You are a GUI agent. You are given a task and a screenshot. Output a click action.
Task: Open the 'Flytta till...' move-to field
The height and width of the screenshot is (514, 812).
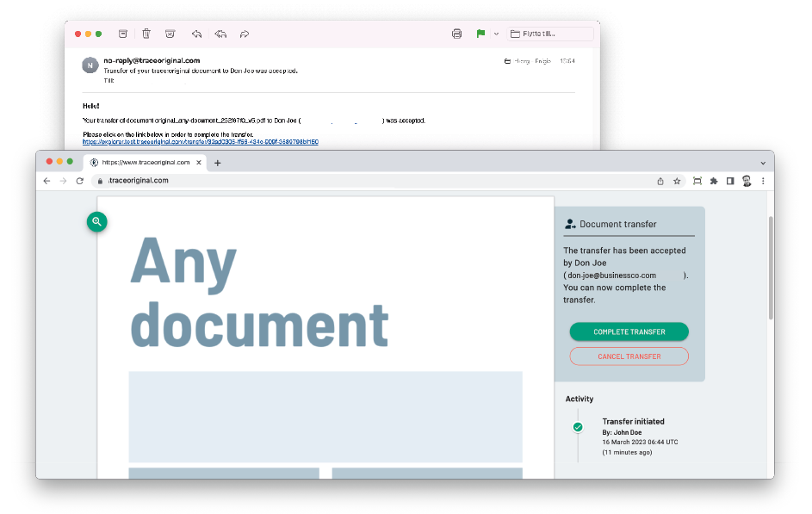pyautogui.click(x=551, y=34)
